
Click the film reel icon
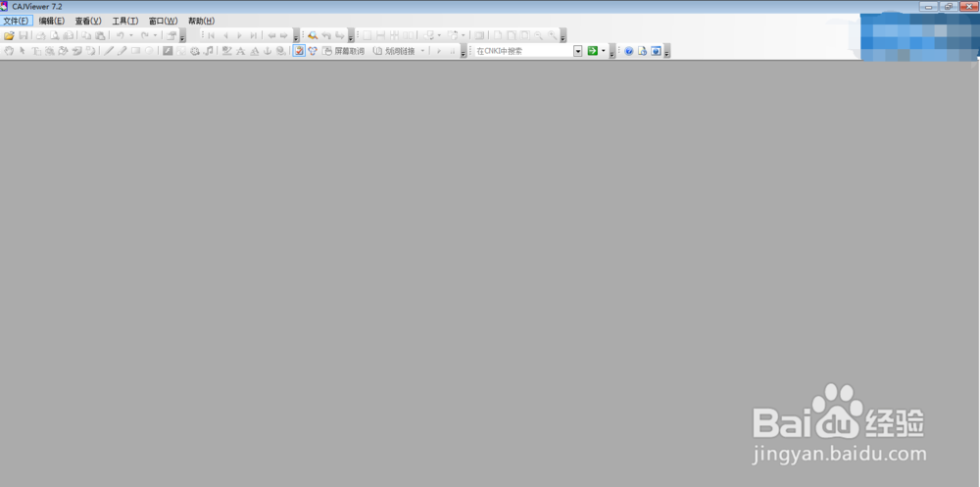[195, 51]
